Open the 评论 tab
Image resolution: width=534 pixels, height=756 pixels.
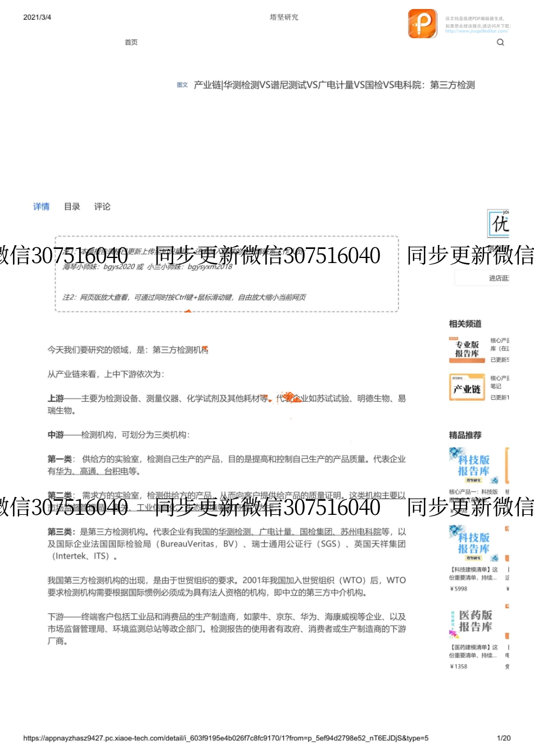102,206
